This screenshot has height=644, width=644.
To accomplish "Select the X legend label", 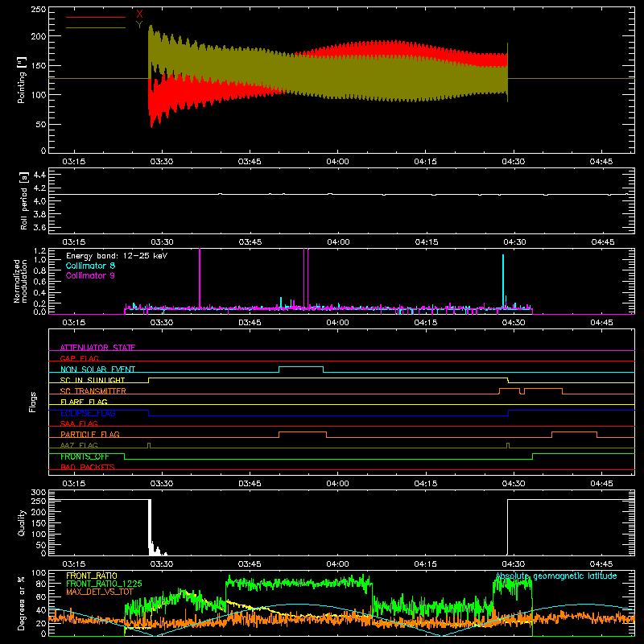I will click(139, 14).
